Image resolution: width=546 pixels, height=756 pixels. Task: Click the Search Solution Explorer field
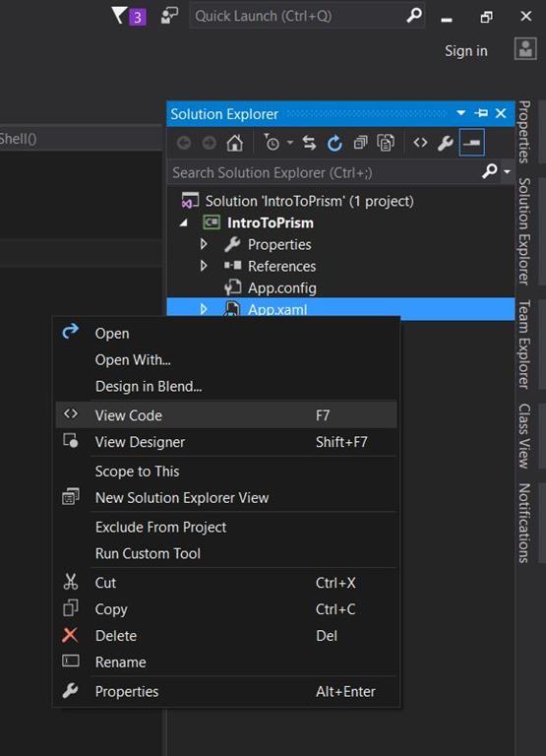326,172
